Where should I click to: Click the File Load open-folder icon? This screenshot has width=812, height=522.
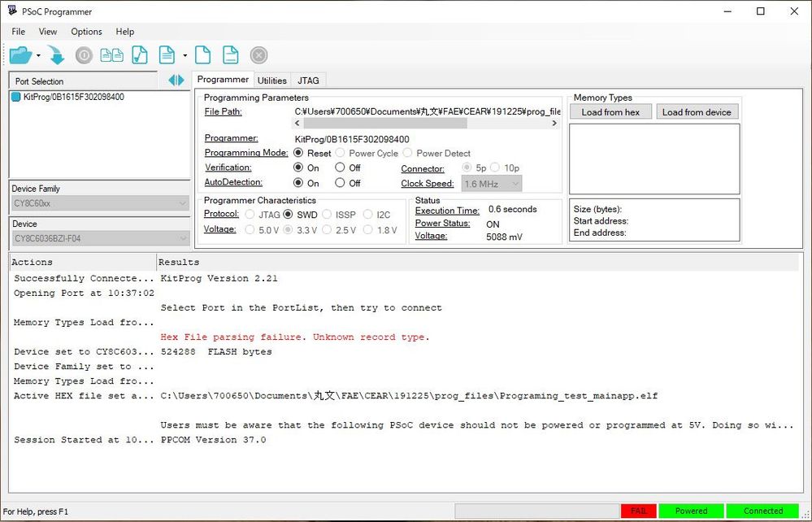coord(20,55)
